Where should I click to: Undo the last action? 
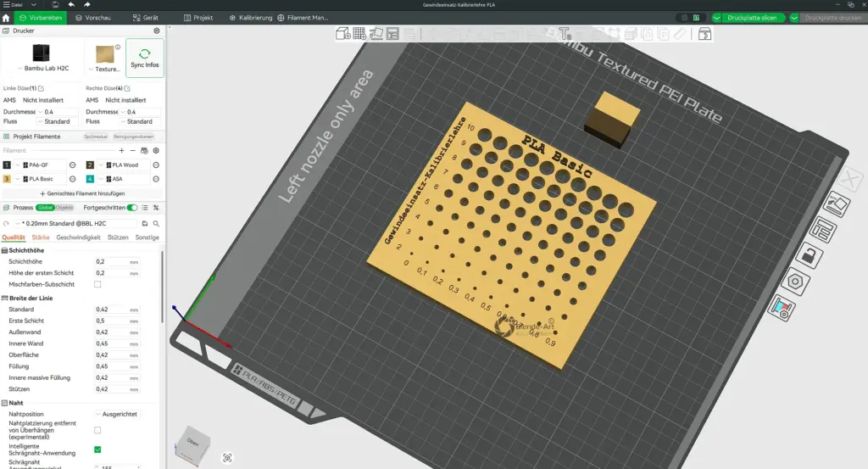(x=71, y=4)
